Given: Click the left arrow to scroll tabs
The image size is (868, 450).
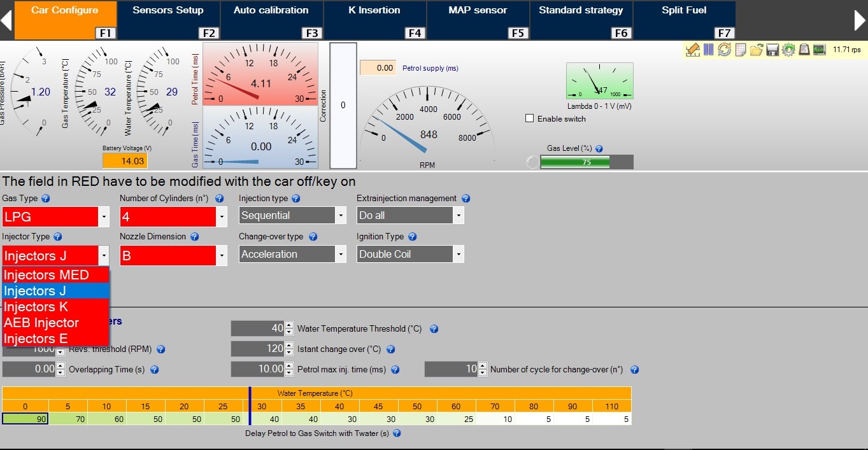Looking at the screenshot, I should click(x=6, y=20).
